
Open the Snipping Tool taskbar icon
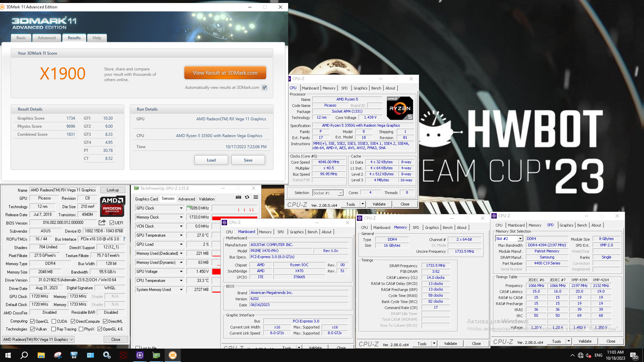[x=57, y=355]
